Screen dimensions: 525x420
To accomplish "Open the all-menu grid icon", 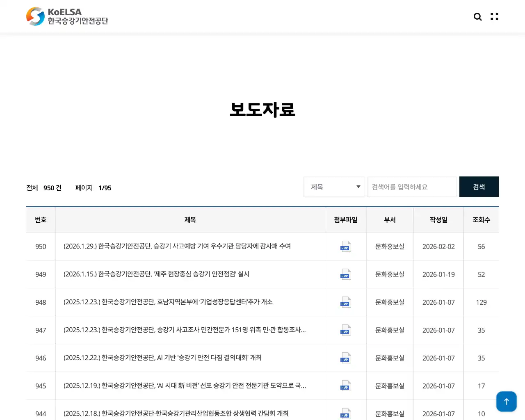I will [x=494, y=16].
